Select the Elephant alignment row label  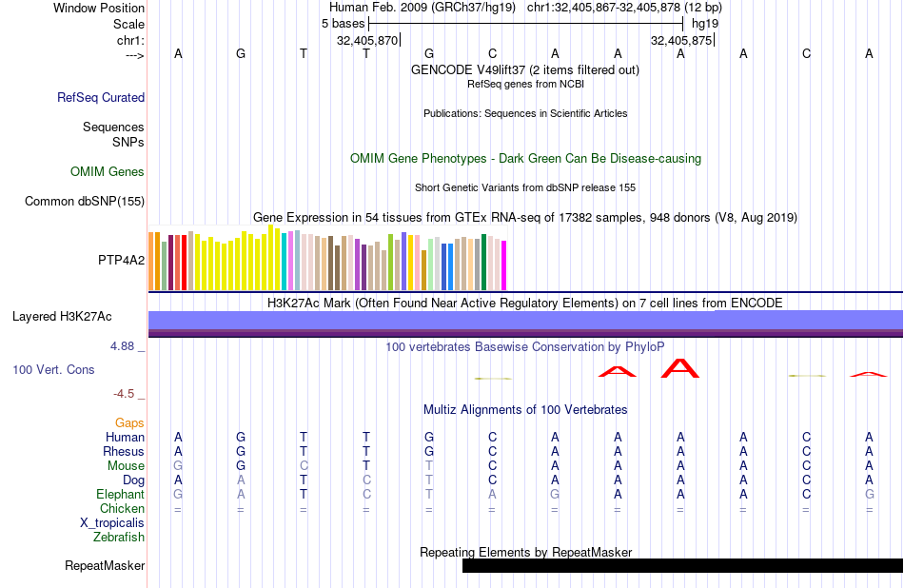point(120,495)
